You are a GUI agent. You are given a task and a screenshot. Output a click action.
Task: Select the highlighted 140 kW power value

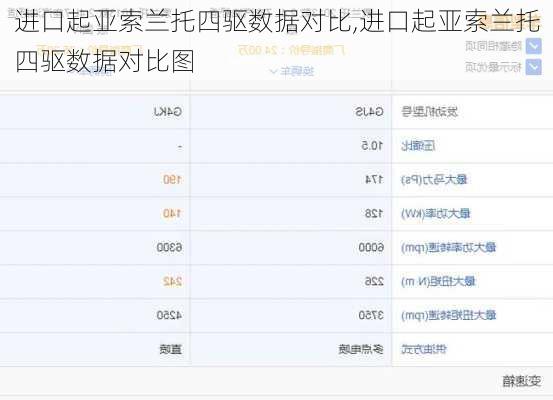pos(172,213)
